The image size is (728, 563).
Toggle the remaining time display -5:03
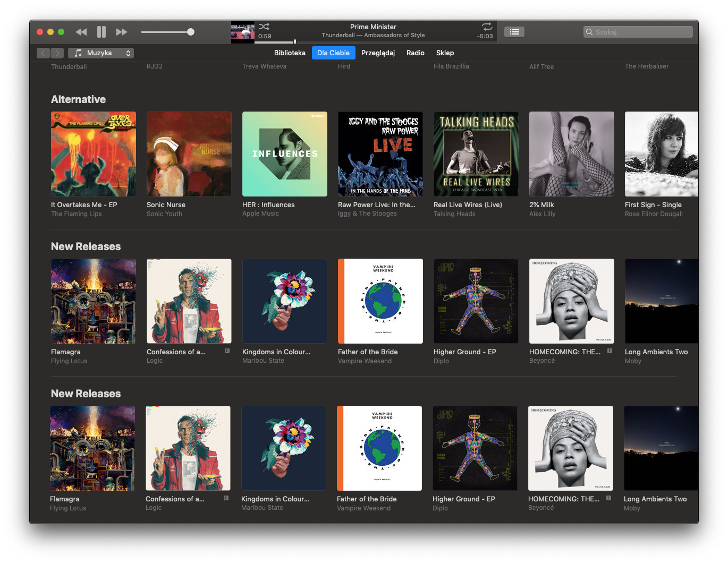click(485, 36)
